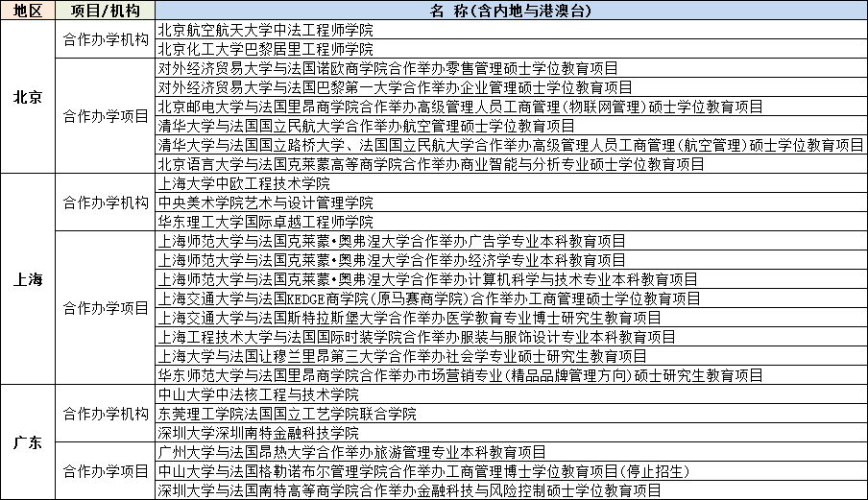868x500 pixels.
Task: Select the 广东 region cell
Action: coord(28,442)
